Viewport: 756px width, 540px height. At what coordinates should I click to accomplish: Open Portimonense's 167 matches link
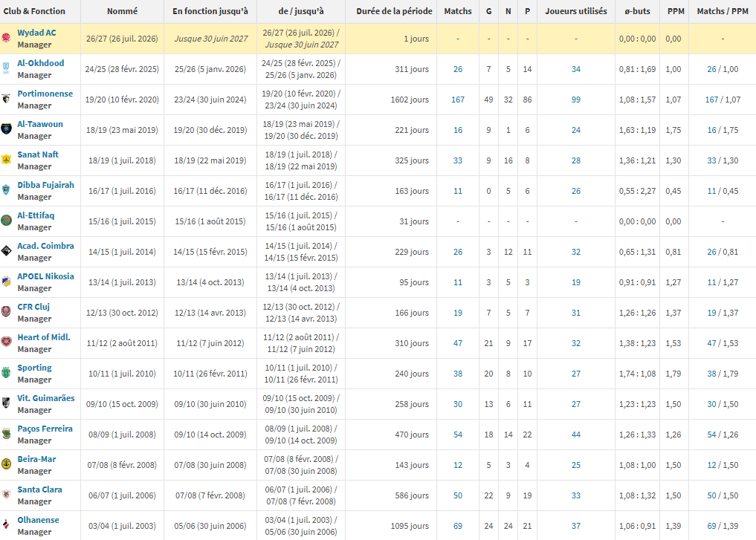[458, 100]
